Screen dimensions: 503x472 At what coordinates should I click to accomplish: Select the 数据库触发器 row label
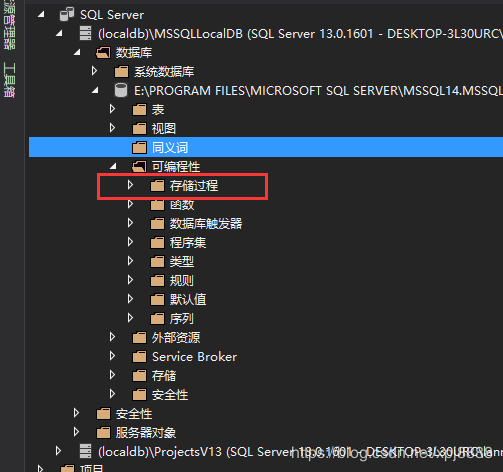pos(206,223)
